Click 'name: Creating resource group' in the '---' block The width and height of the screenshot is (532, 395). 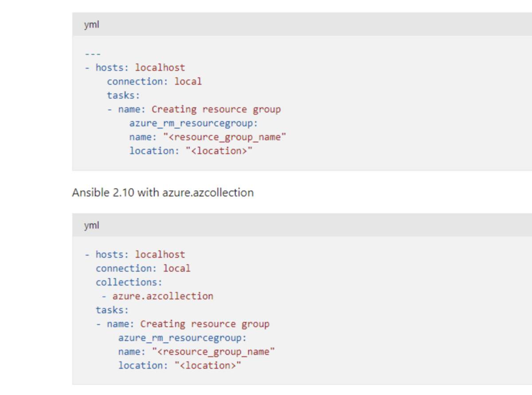[x=199, y=110]
